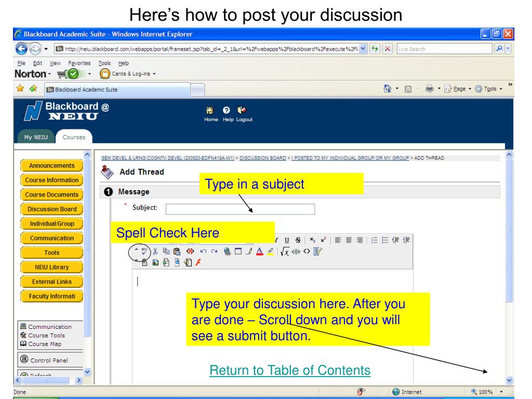Open the math equation square-root icon
Screen dimensions: 532x399
285,251
